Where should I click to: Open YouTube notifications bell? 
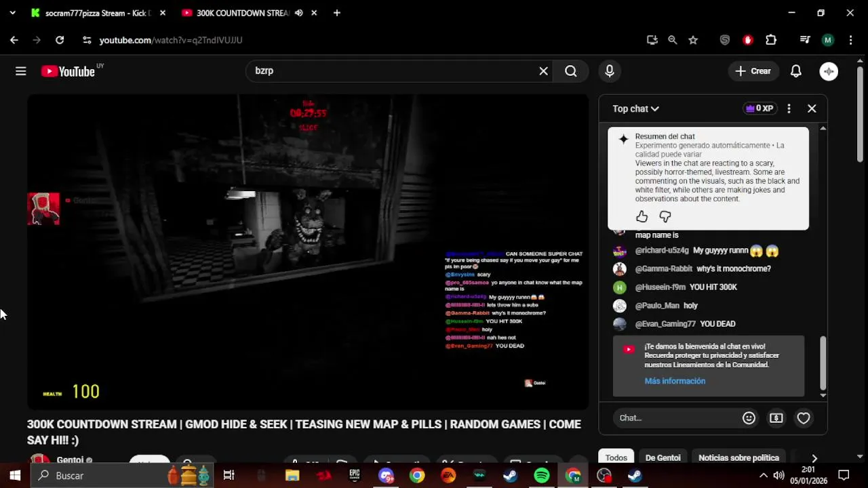[796, 71]
